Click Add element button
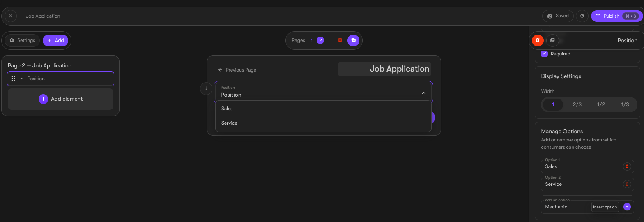 tap(60, 99)
